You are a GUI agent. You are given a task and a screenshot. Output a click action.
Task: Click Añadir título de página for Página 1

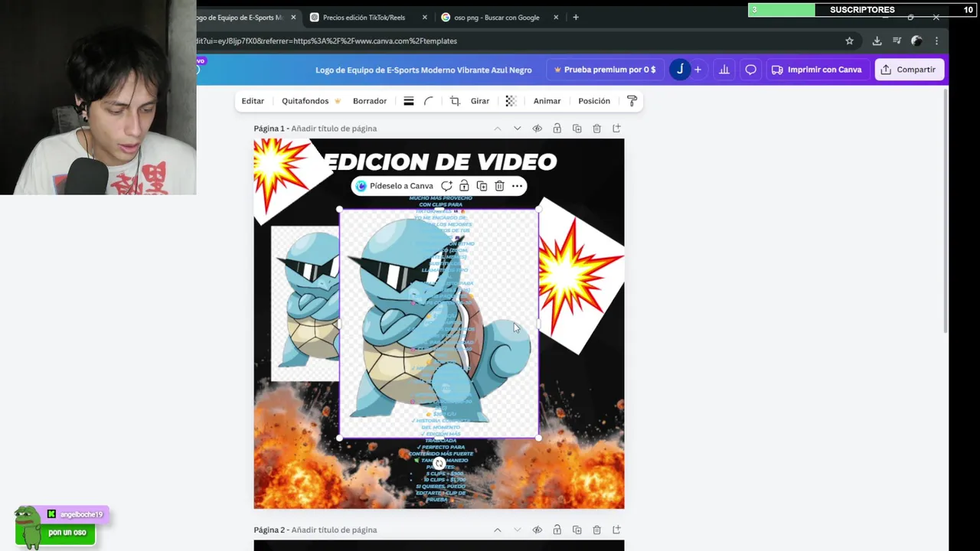pos(334,129)
